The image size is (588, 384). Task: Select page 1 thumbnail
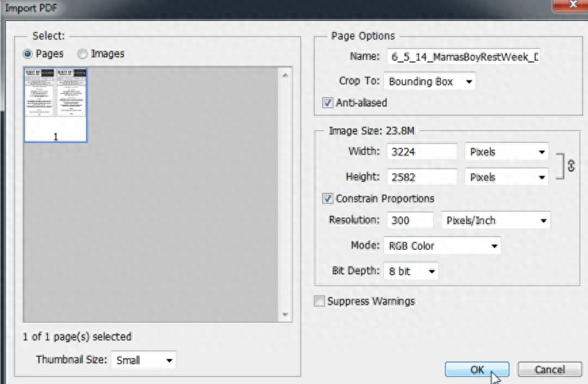56,105
